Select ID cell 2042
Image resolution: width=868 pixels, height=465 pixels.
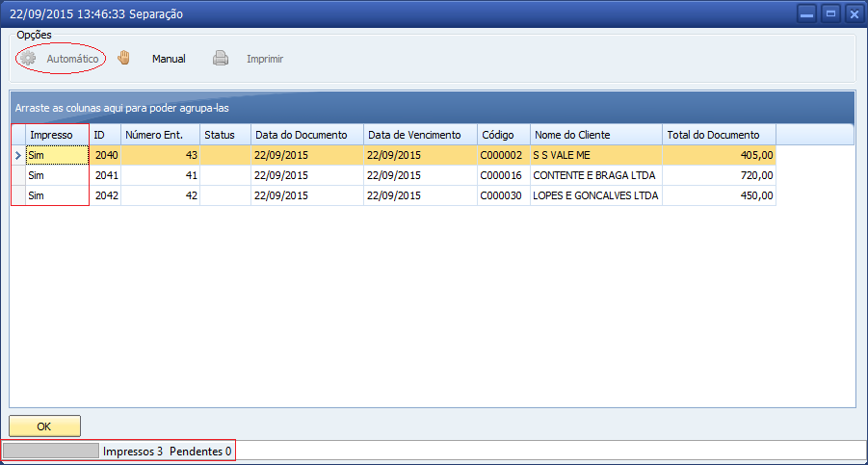(105, 195)
